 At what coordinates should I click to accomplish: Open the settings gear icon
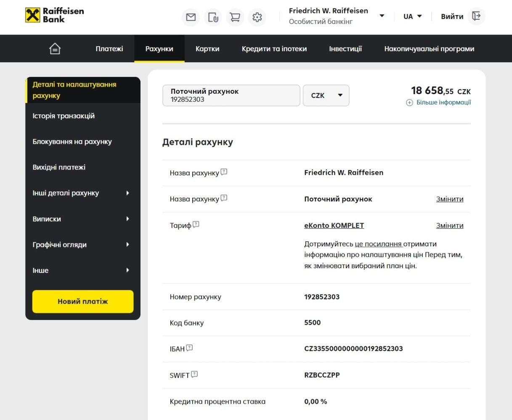(257, 17)
